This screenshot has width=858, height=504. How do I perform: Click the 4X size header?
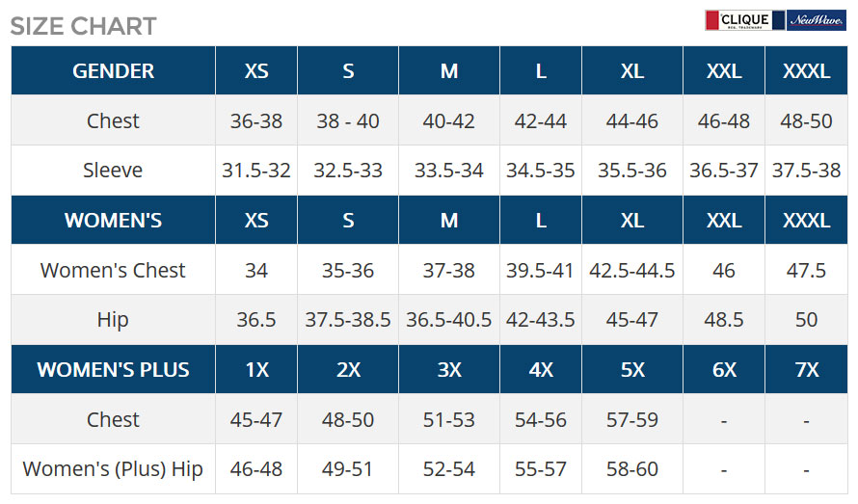[541, 369]
